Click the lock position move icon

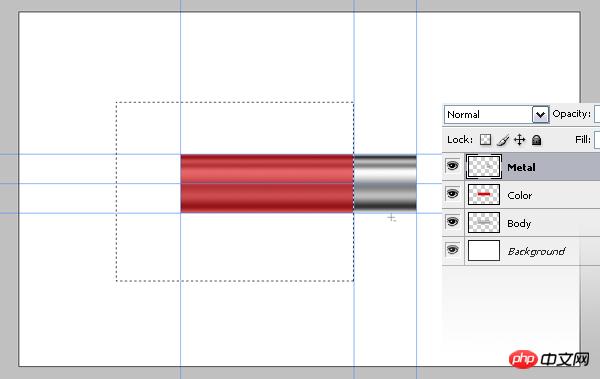coord(519,140)
